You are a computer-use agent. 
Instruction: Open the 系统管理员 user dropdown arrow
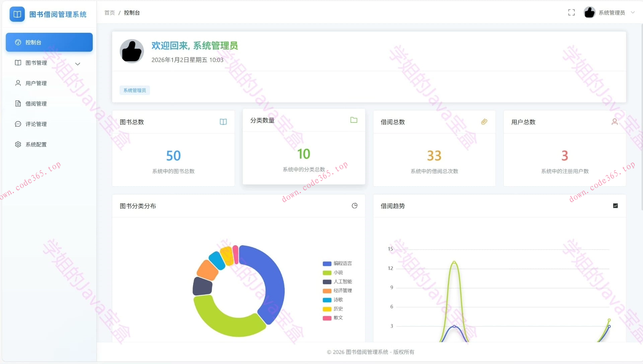pyautogui.click(x=633, y=13)
